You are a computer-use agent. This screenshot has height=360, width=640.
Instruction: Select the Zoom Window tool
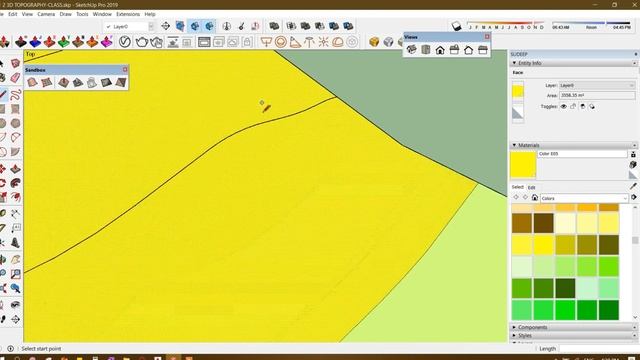point(16,274)
